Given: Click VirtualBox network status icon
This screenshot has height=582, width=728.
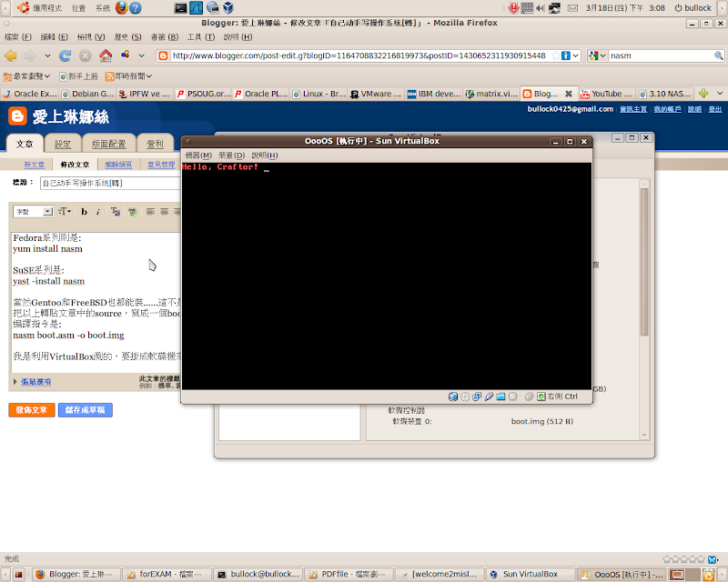Looking at the screenshot, I should pyautogui.click(x=477, y=396).
